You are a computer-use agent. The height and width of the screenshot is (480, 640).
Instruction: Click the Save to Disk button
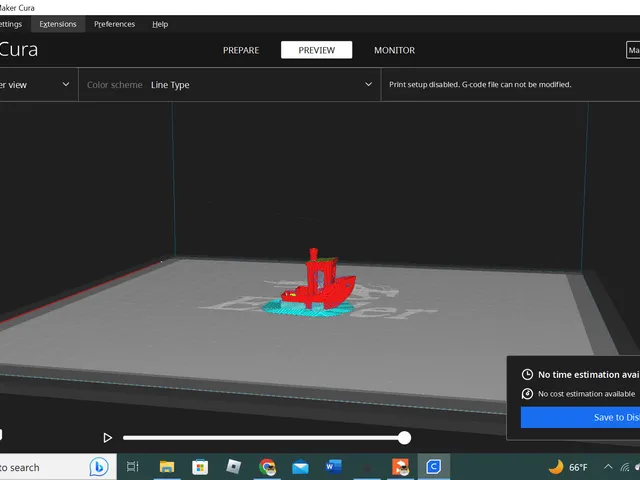pos(580,417)
